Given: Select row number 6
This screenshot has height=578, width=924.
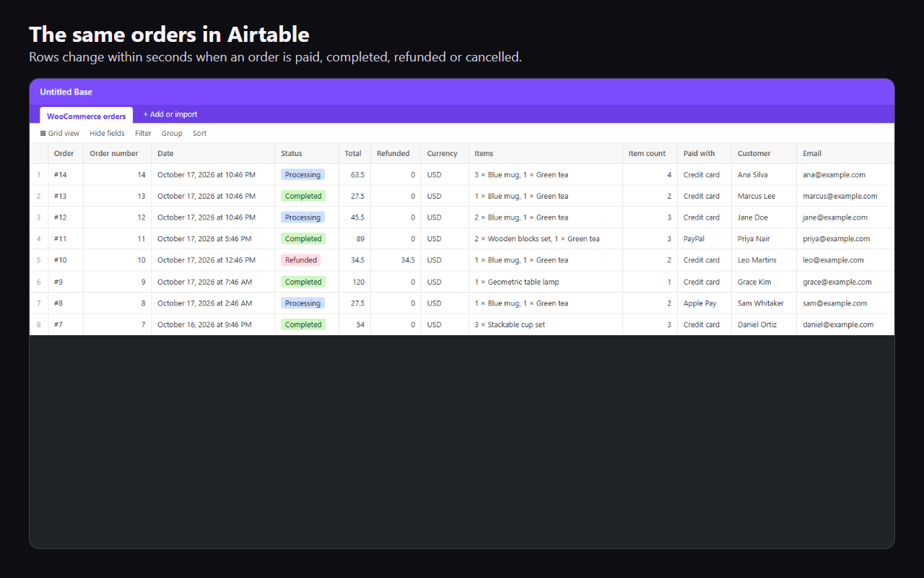Looking at the screenshot, I should coord(39,282).
